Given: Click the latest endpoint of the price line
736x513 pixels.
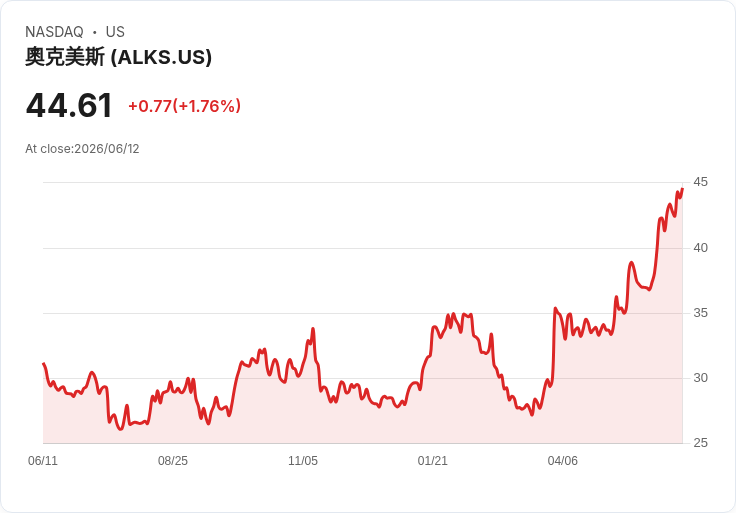Looking at the screenshot, I should point(682,189).
